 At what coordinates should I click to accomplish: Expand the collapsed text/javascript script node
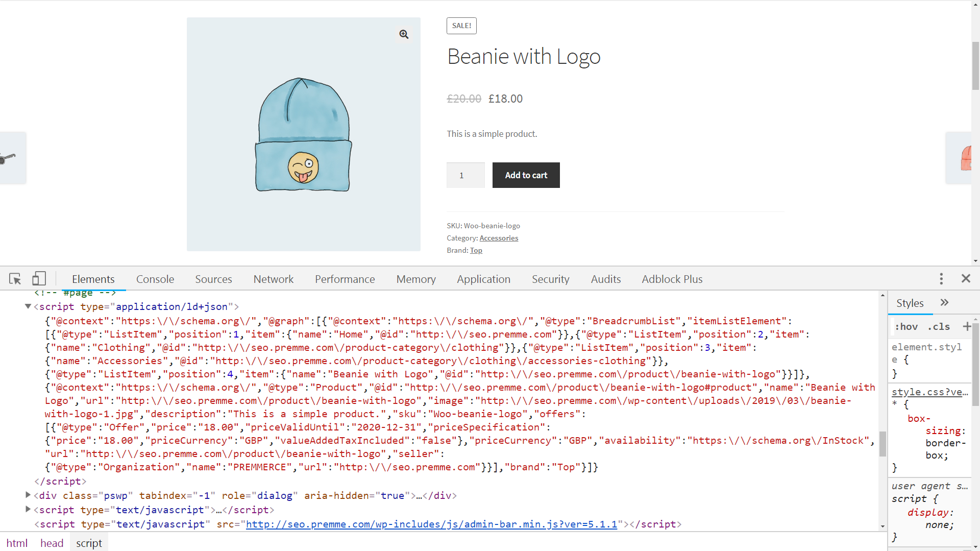pyautogui.click(x=28, y=509)
